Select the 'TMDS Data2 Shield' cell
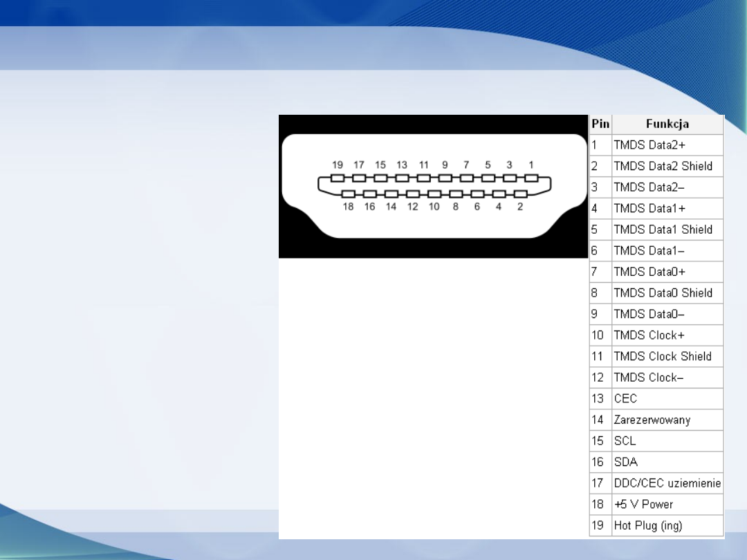This screenshot has height=560, width=747. pos(663,167)
